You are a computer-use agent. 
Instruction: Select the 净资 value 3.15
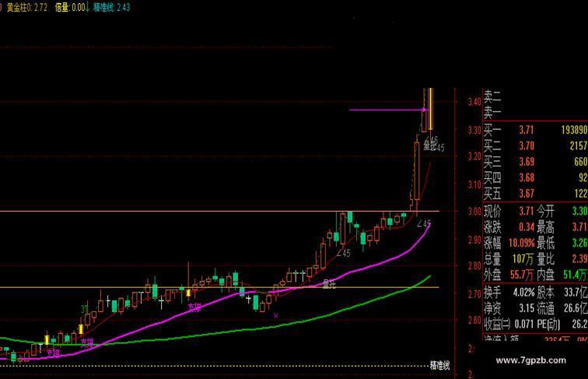coord(527,308)
